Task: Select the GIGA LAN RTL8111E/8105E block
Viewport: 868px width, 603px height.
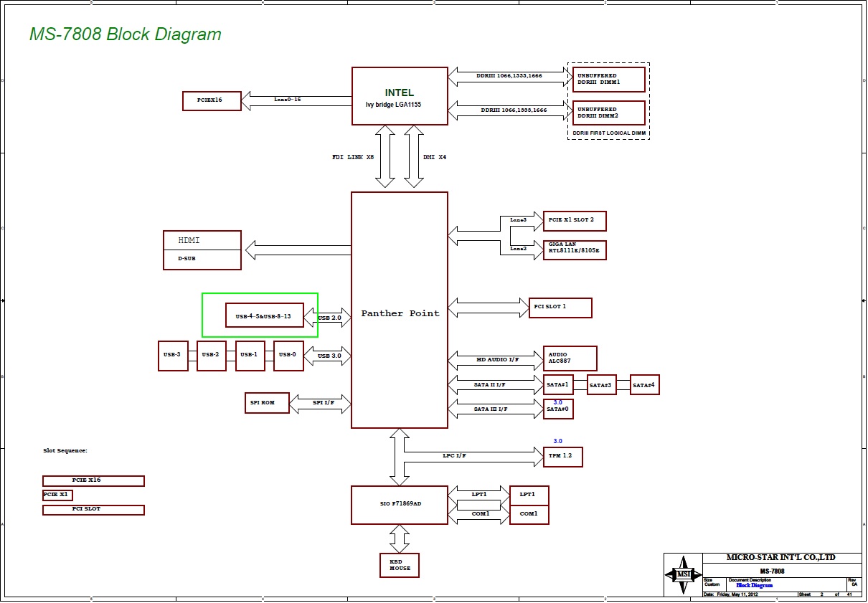Action: click(575, 249)
